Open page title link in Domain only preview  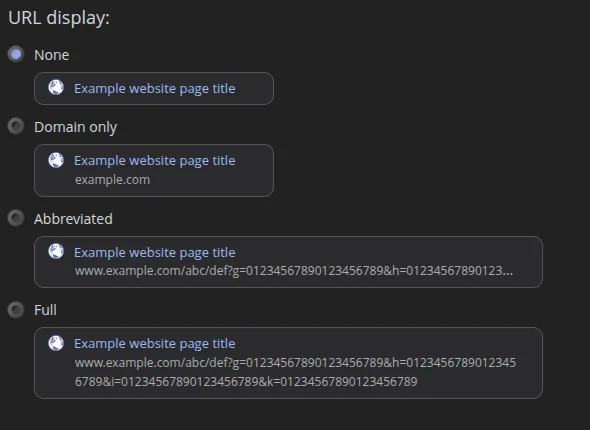pos(155,161)
